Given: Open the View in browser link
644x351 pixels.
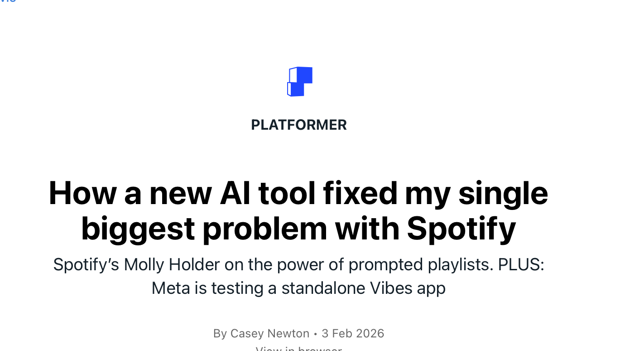Looking at the screenshot, I should [x=298, y=348].
